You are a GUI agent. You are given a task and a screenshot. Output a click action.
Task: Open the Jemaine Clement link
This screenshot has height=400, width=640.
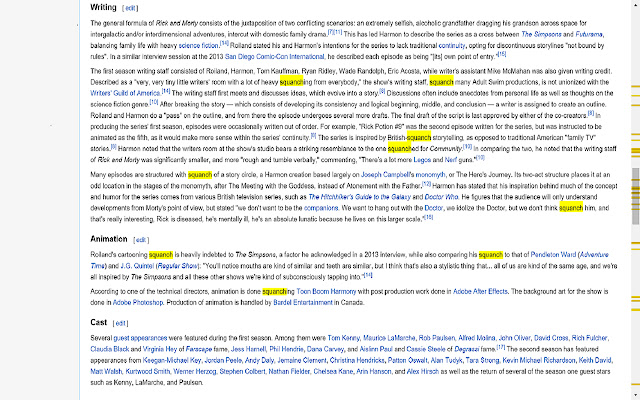302,360
